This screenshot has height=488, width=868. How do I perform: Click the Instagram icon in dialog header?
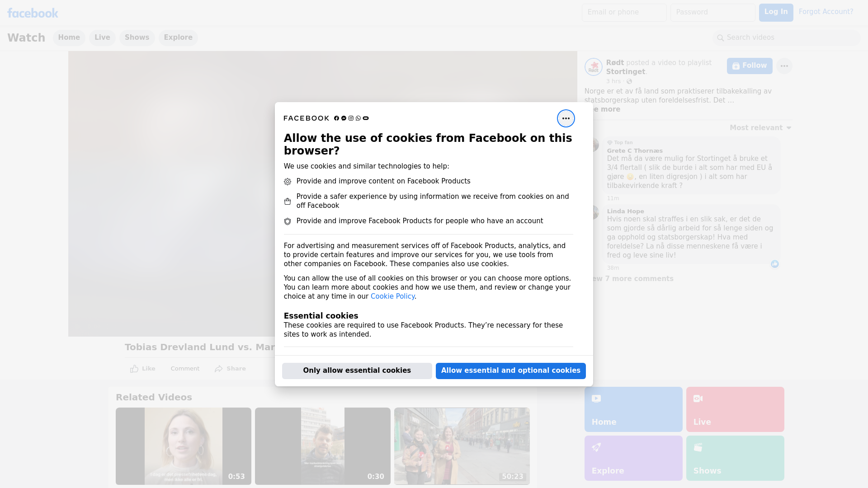(x=351, y=118)
